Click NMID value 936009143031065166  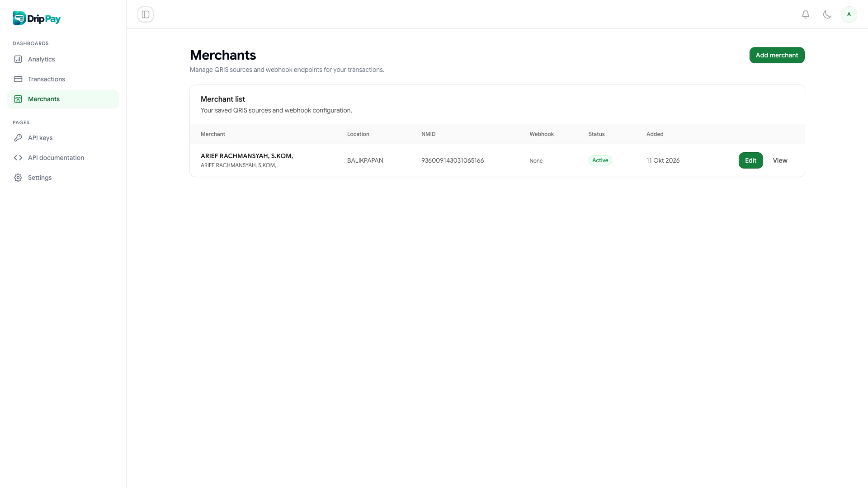pos(453,160)
